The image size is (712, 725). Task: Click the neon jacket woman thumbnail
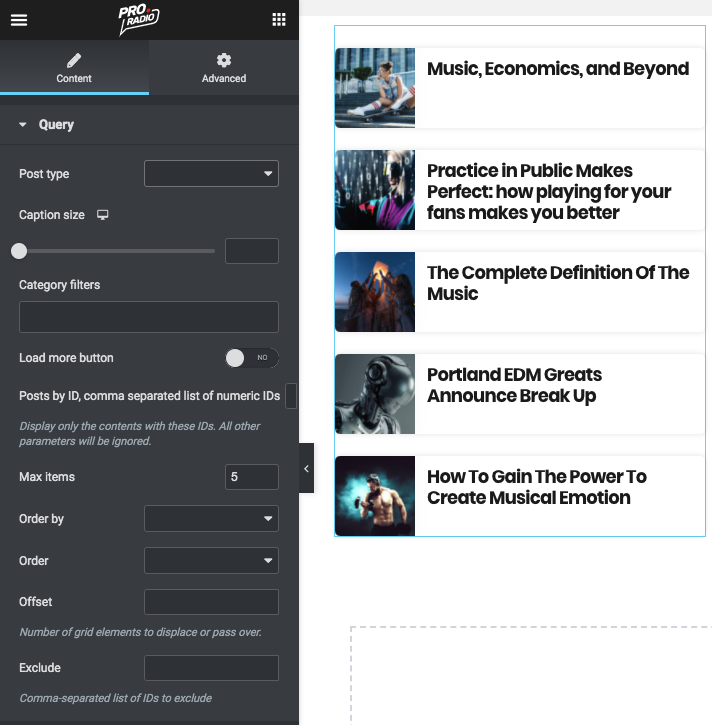click(375, 190)
